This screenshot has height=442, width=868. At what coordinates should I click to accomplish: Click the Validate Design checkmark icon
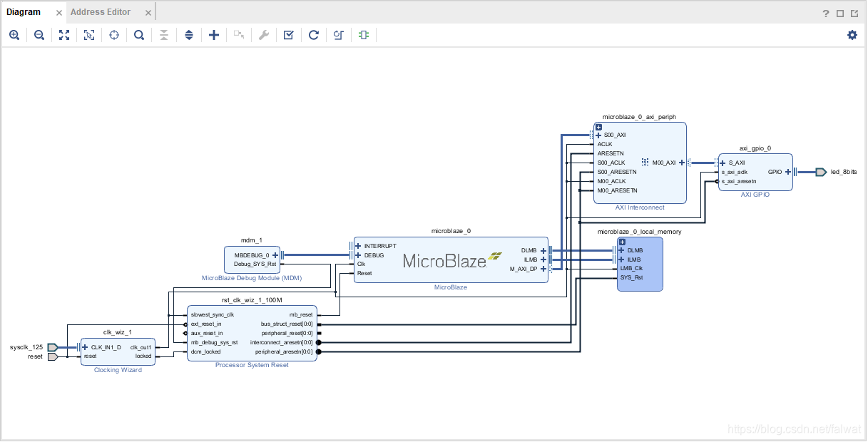289,35
